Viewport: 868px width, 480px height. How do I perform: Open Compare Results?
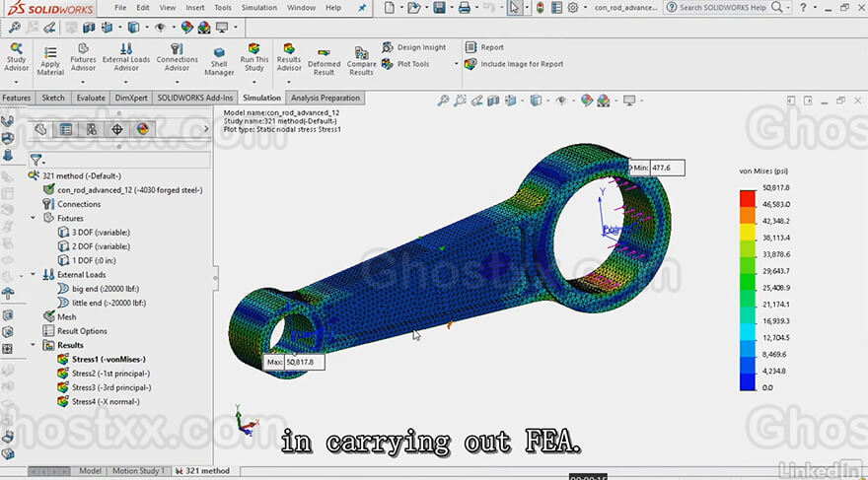[361, 60]
